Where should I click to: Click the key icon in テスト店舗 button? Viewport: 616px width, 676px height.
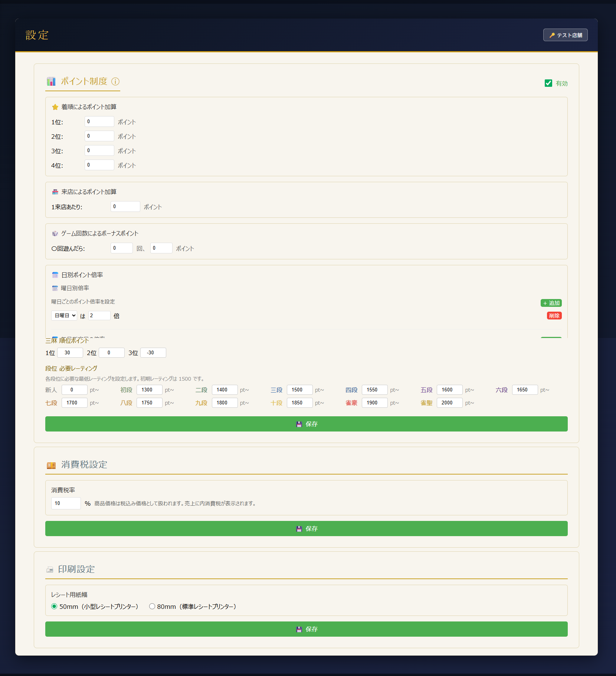(552, 35)
